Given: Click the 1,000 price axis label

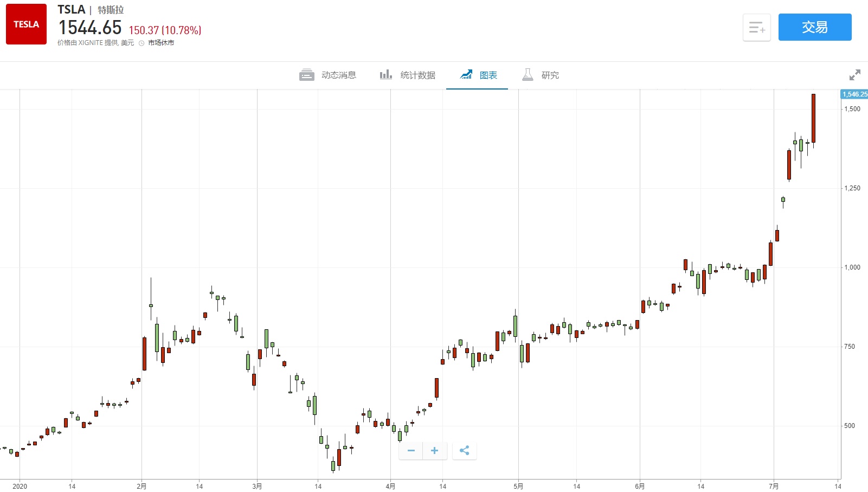Looking at the screenshot, I should pos(852,267).
